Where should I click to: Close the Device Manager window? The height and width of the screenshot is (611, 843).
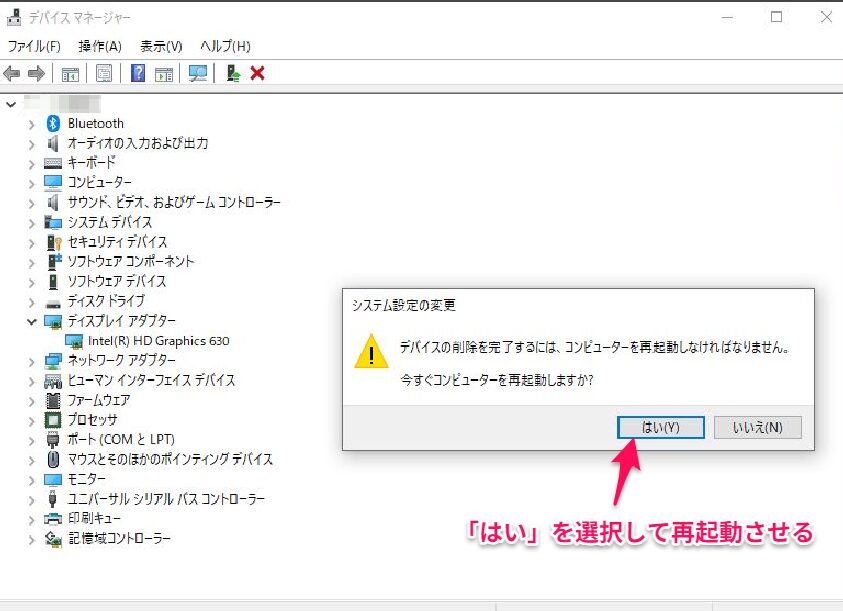[x=826, y=17]
